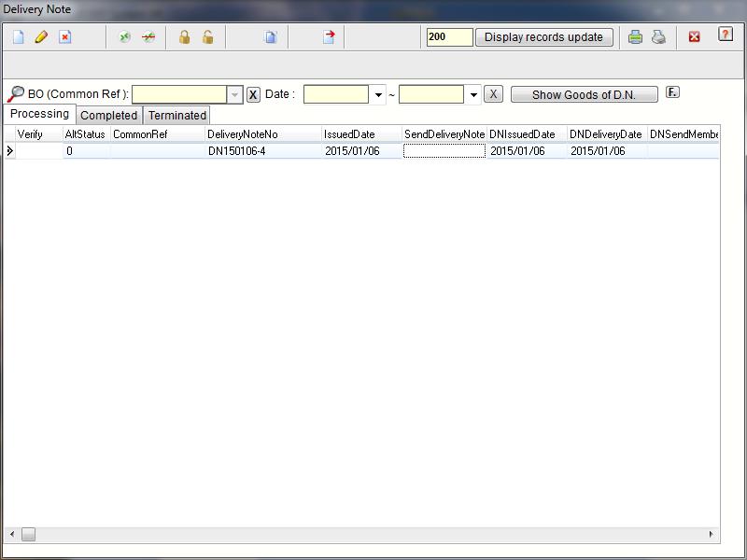Click the green verify approve icon
This screenshot has height=560, width=747.
point(124,36)
